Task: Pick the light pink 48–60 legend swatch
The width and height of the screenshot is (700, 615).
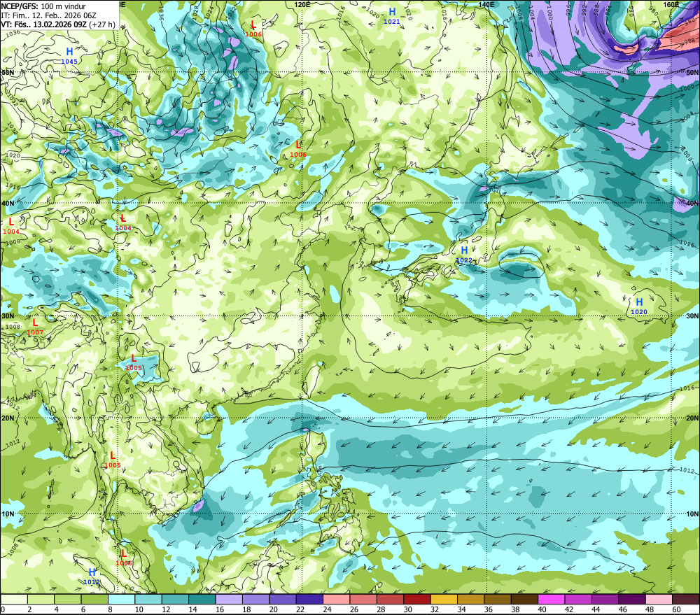Action: [659, 599]
